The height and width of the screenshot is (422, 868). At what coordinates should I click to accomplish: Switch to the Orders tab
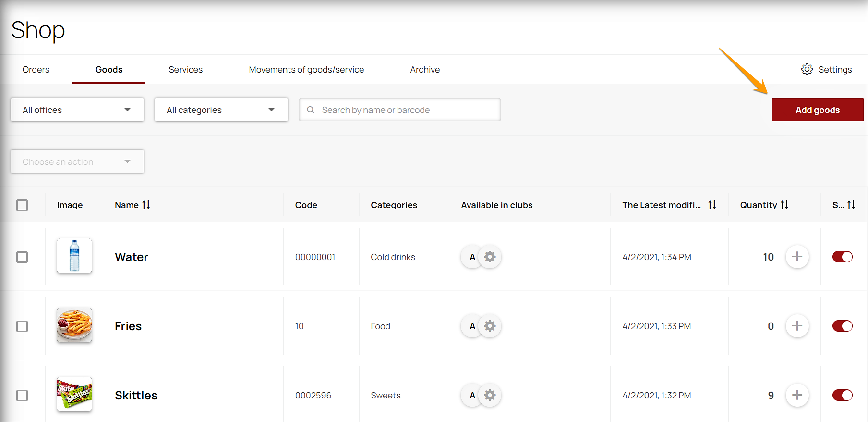(36, 70)
